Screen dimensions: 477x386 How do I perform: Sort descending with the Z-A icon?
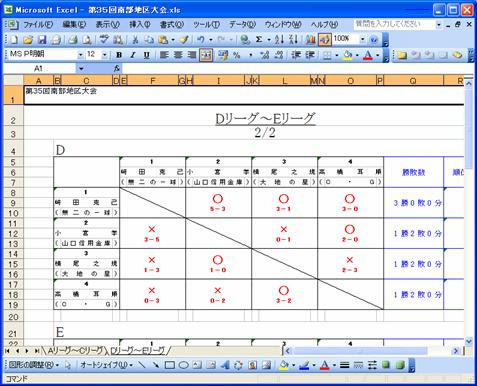coord(293,40)
